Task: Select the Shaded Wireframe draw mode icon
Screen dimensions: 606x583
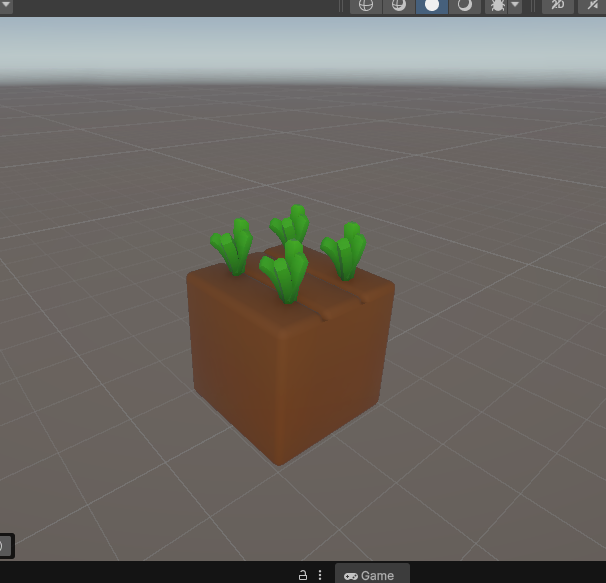Action: pos(398,5)
